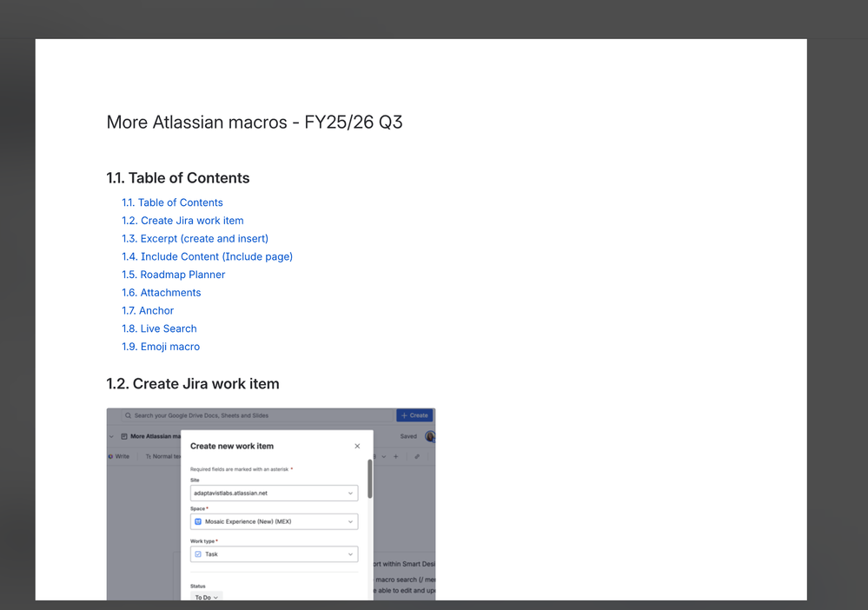Screen dimensions: 868x610
Task: Click the Task work type icon
Action: pyautogui.click(x=198, y=554)
